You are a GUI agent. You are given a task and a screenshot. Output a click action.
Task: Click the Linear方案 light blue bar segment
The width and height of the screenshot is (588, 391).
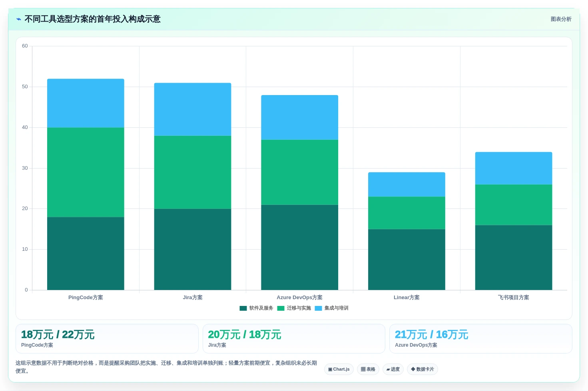coord(407,185)
